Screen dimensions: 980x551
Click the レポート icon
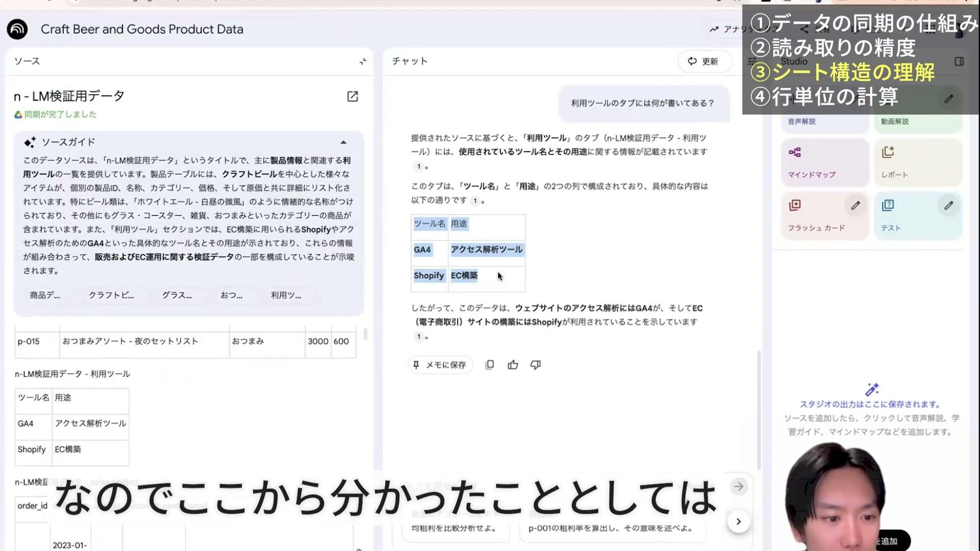click(888, 152)
